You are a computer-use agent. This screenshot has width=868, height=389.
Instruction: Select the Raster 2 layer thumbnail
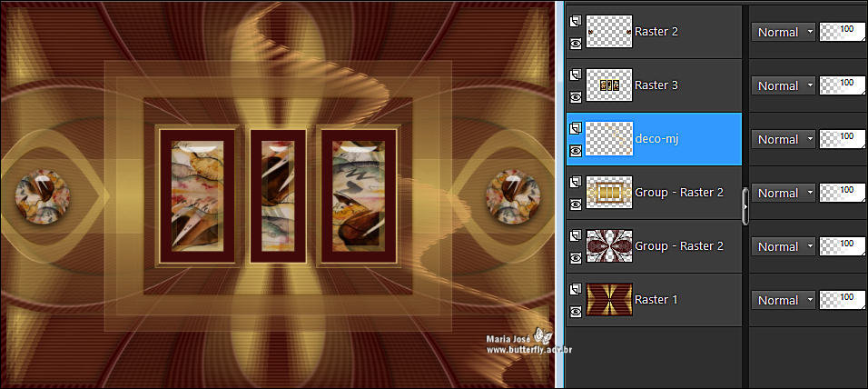[609, 32]
